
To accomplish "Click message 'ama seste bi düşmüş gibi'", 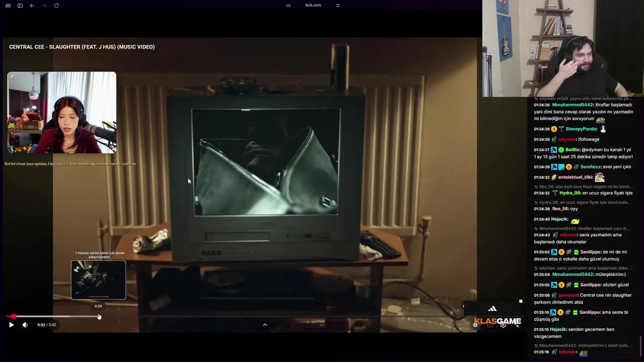I will (x=581, y=316).
